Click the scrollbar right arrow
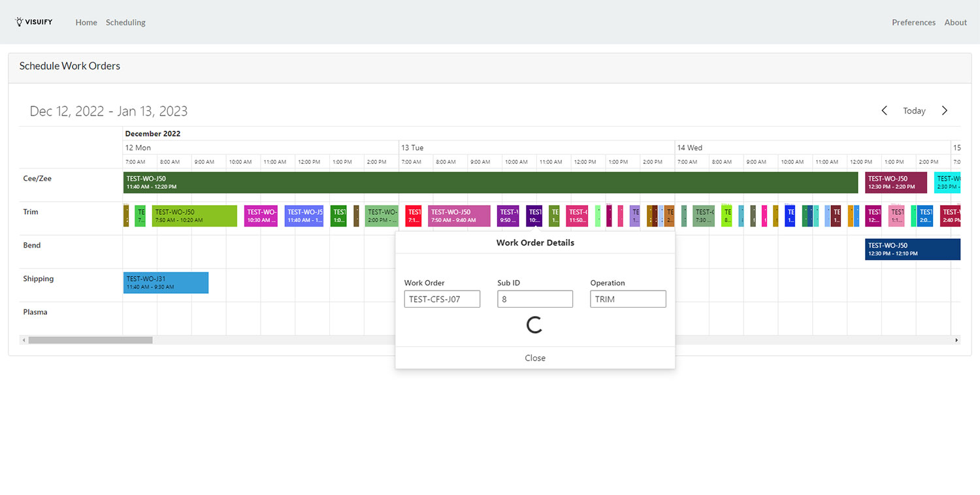Image resolution: width=980 pixels, height=495 pixels. (x=957, y=340)
